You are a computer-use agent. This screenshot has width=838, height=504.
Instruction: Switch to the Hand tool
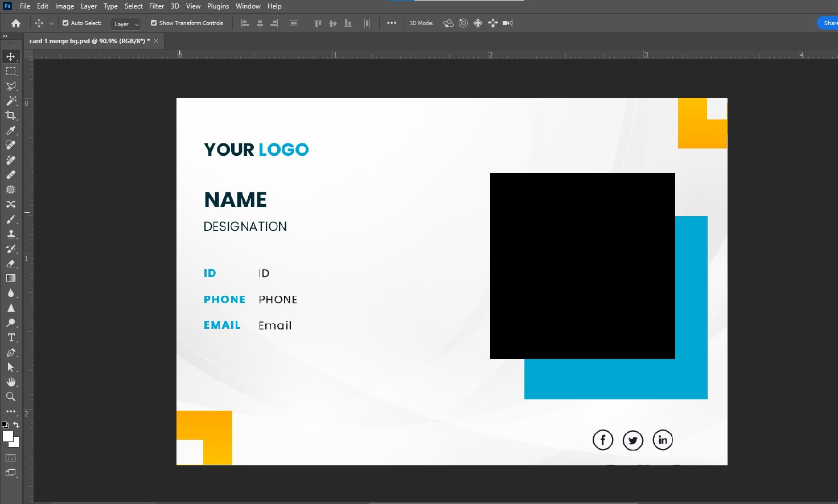coord(10,382)
